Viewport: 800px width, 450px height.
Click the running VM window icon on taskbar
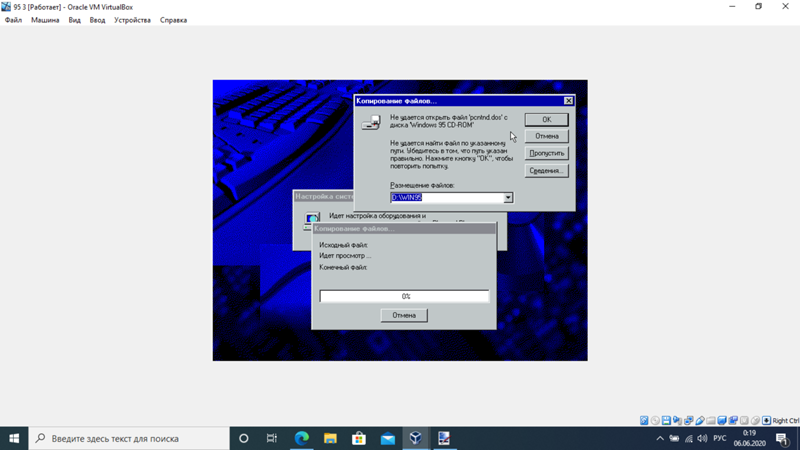[444, 438]
